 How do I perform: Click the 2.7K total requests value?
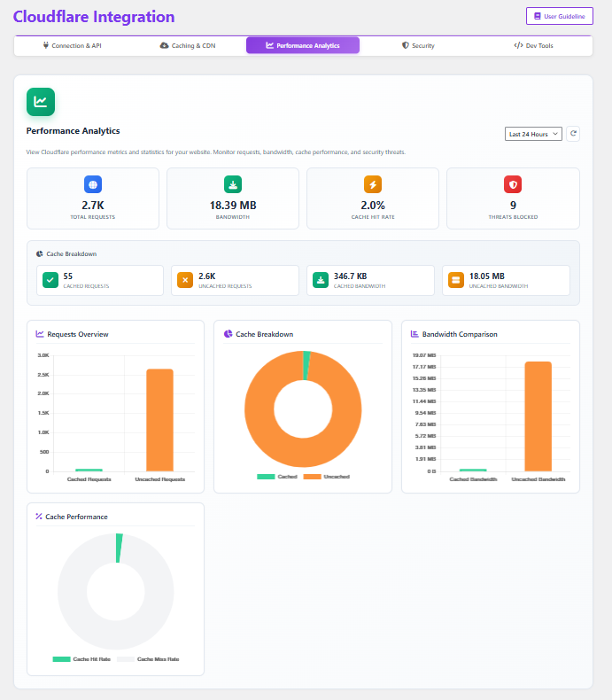coord(93,206)
